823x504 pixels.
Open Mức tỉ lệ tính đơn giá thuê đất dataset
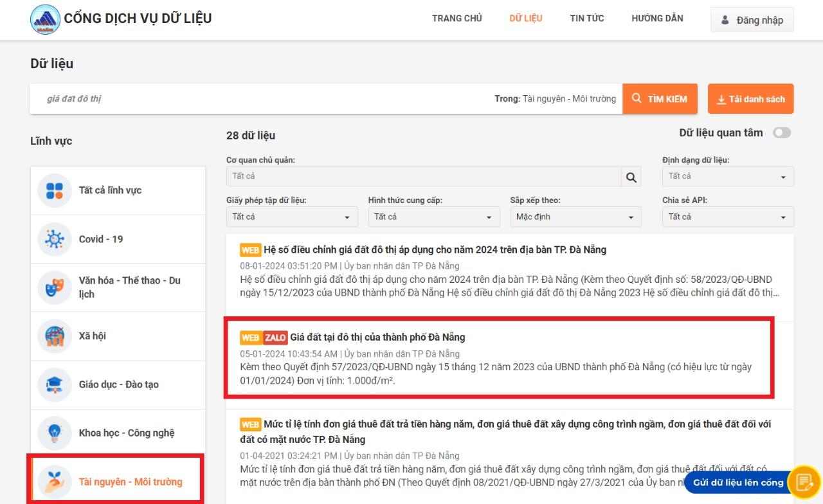[x=506, y=432]
